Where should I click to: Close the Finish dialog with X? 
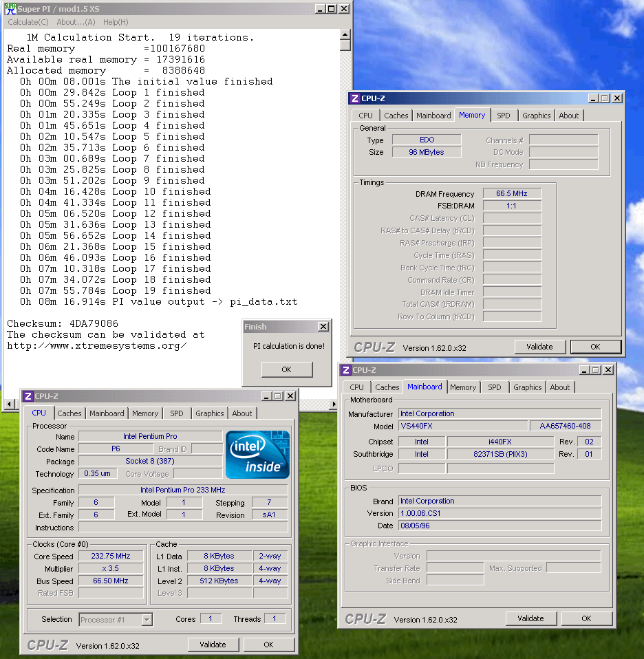click(x=323, y=327)
